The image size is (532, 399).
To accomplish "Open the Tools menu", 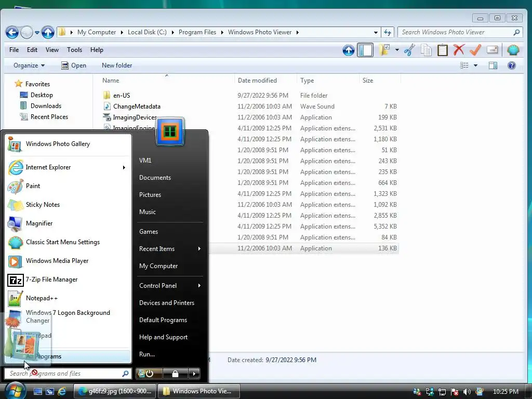I will coord(74,50).
